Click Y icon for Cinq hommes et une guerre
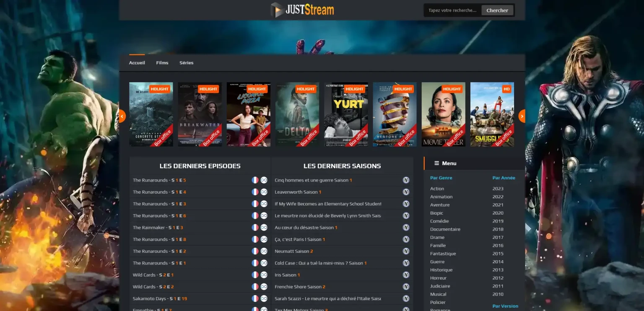This screenshot has width=644, height=311. pos(406,180)
